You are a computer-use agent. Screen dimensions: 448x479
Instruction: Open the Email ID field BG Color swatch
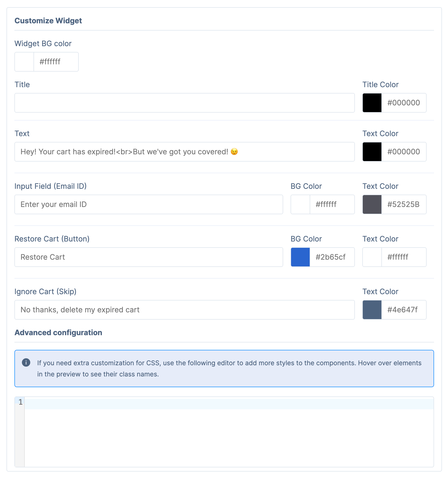coord(300,204)
